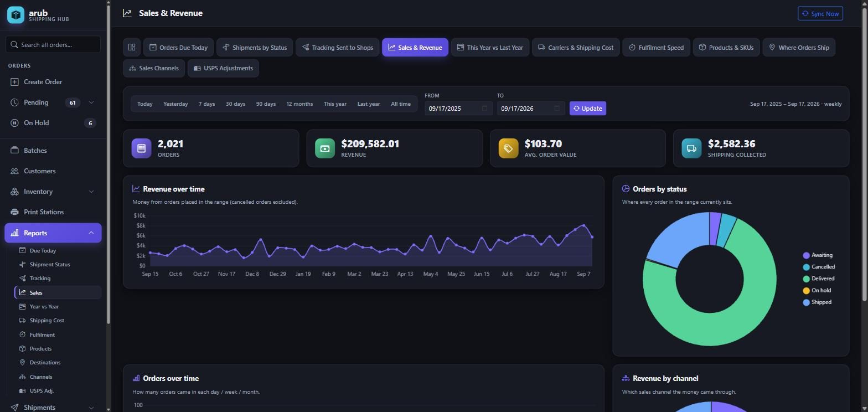
Task: Toggle the Delivered legend entry
Action: (818, 279)
